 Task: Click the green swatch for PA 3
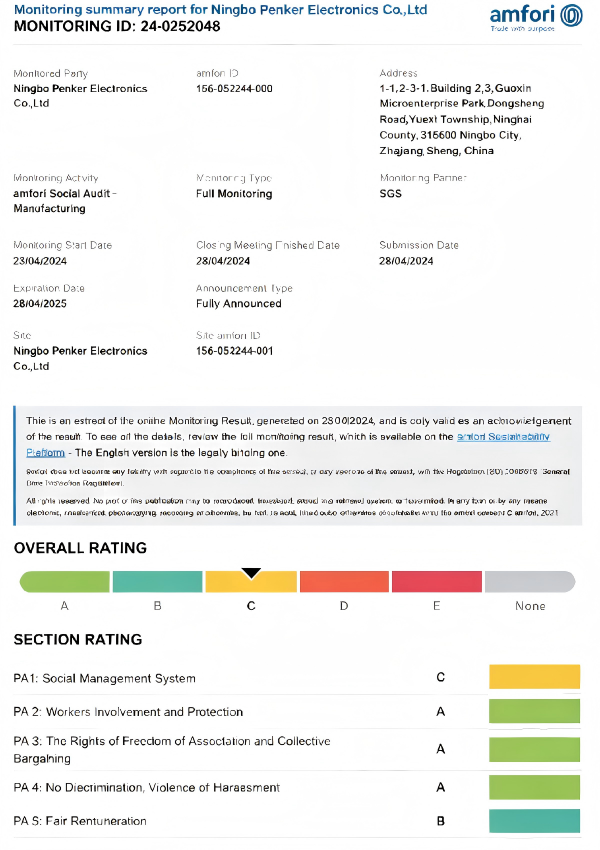(534, 749)
